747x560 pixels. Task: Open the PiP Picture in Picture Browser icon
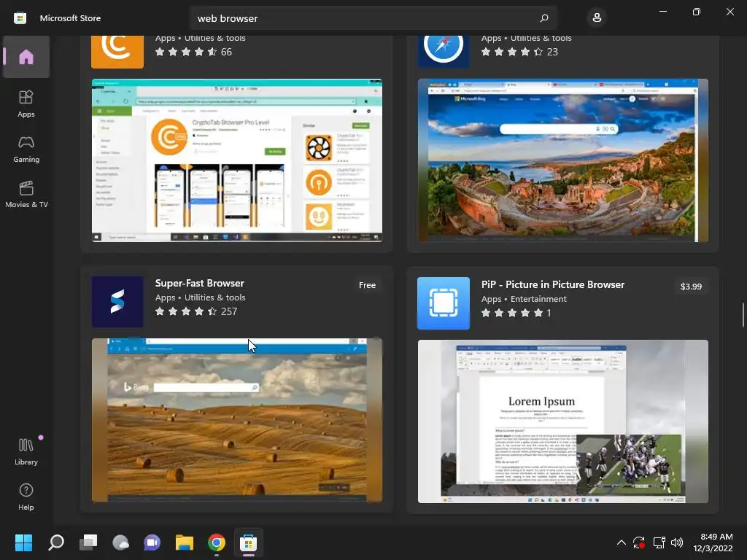pos(444,303)
